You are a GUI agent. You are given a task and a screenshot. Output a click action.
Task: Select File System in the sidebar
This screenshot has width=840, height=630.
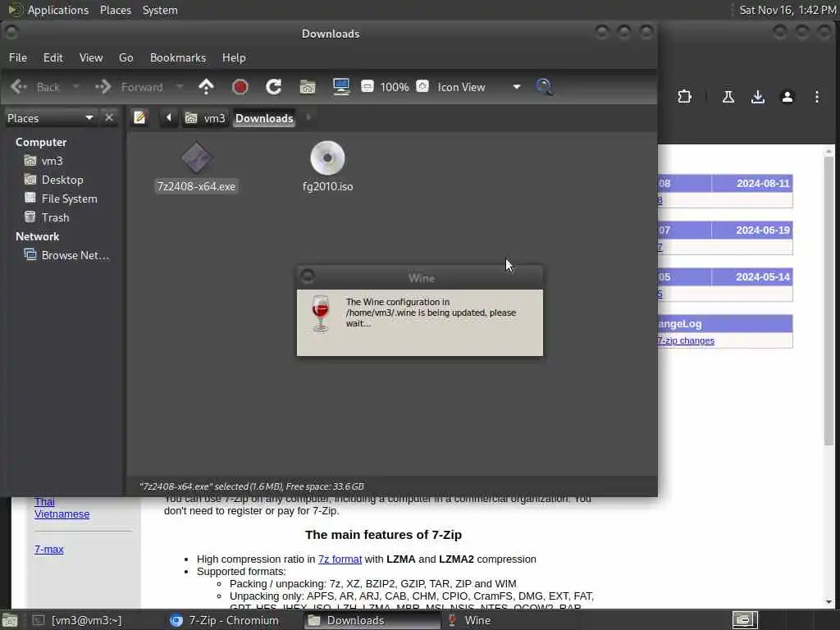[61, 199]
